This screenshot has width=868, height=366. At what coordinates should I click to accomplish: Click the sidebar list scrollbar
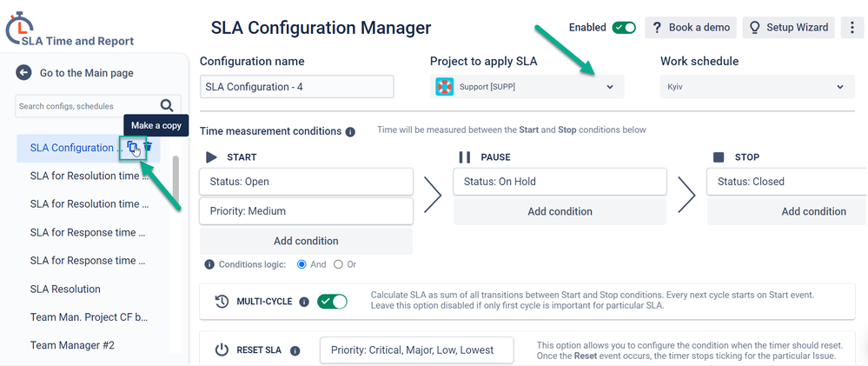(176, 179)
